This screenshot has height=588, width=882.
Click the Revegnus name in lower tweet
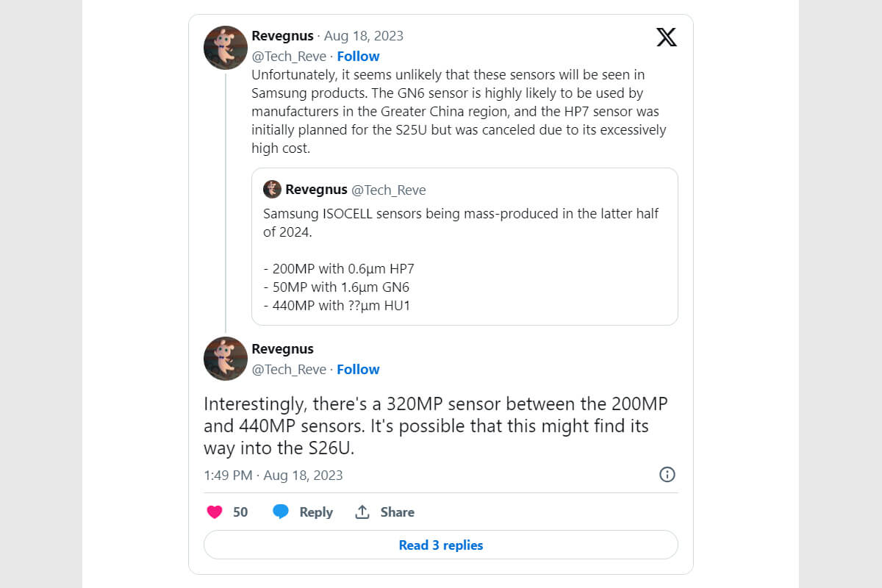282,349
